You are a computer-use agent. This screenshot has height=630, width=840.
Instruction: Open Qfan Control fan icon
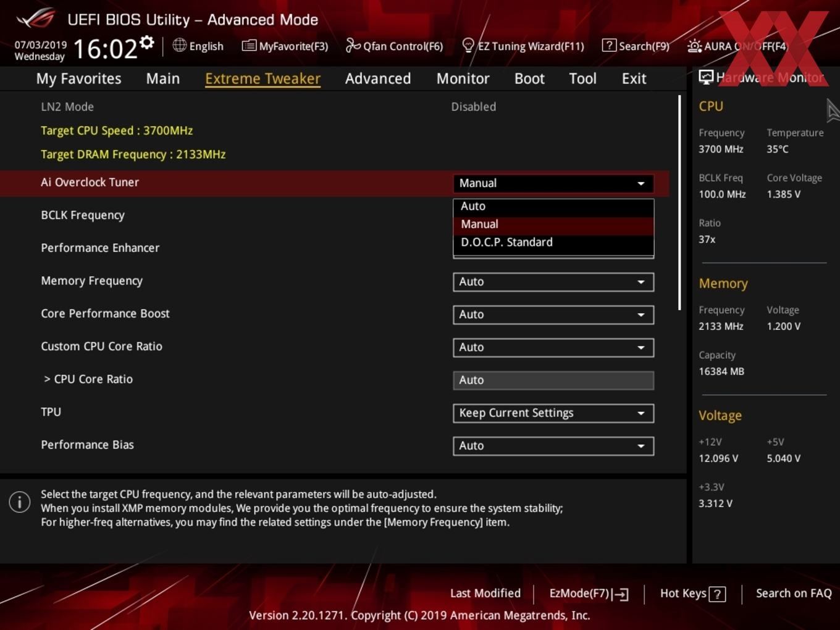[x=353, y=45]
